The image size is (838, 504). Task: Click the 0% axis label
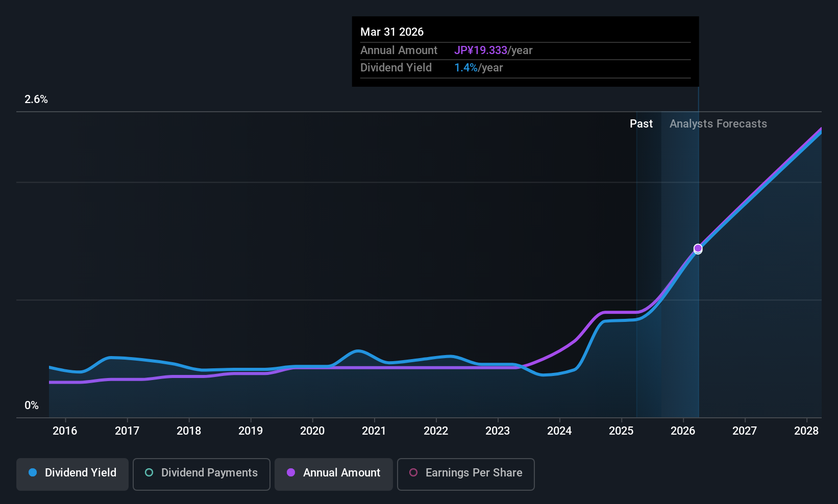coord(31,405)
